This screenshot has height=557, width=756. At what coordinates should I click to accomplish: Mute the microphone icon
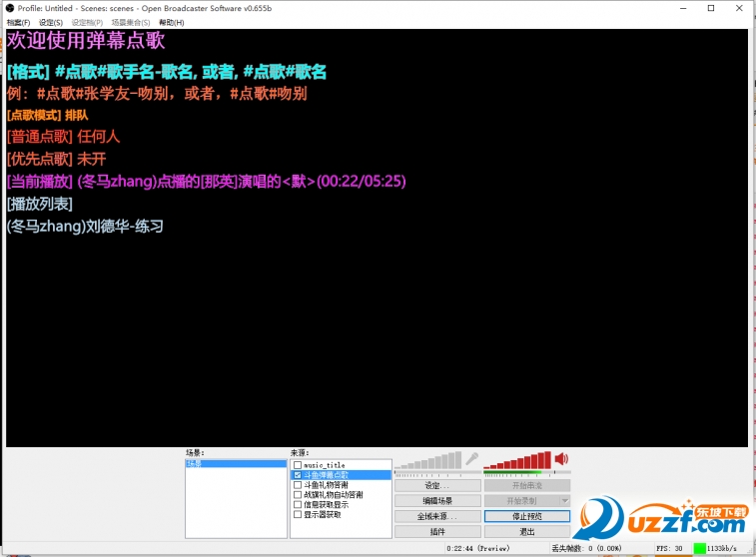[471, 459]
